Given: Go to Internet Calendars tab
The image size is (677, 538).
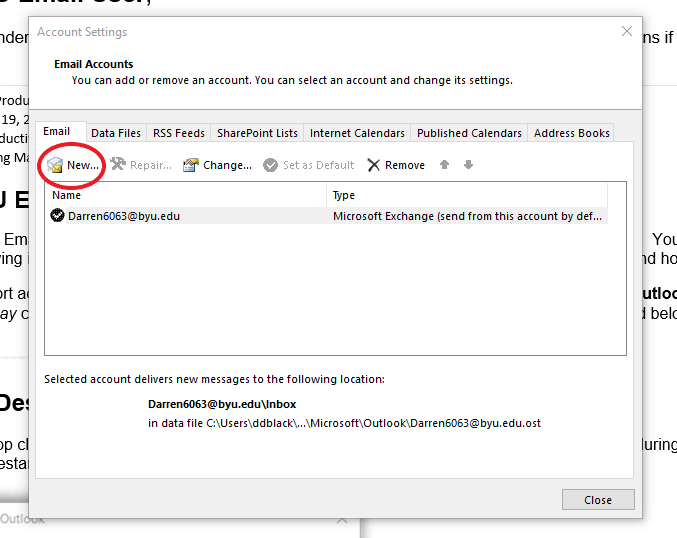Looking at the screenshot, I should pyautogui.click(x=357, y=133).
